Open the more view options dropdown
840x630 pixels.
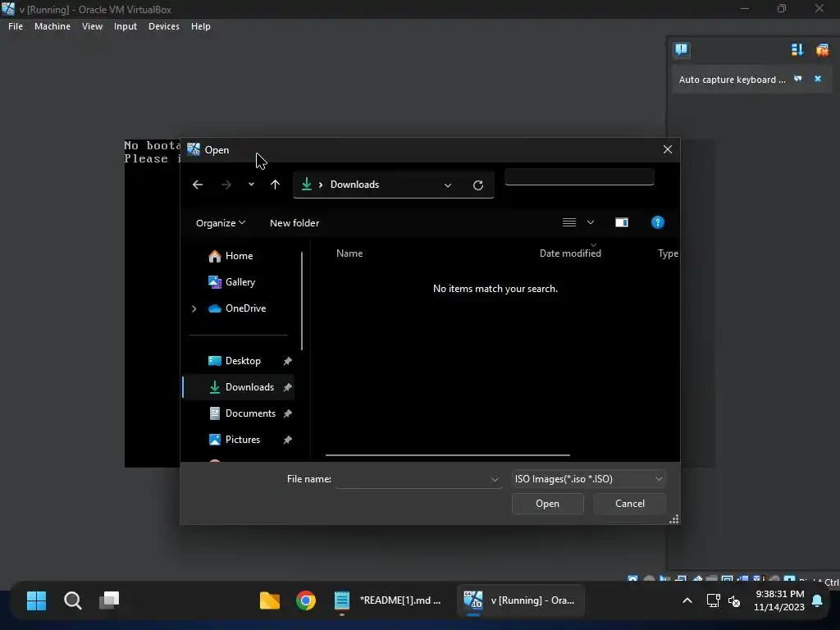(591, 222)
